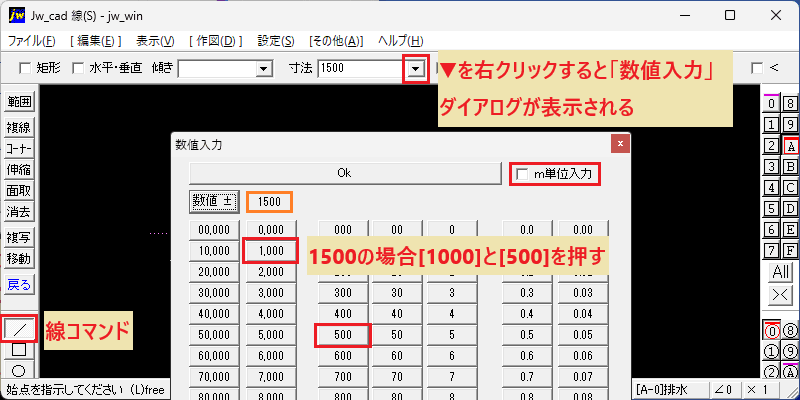Select the circle drawing tool
The width and height of the screenshot is (800, 400).
tap(19, 370)
